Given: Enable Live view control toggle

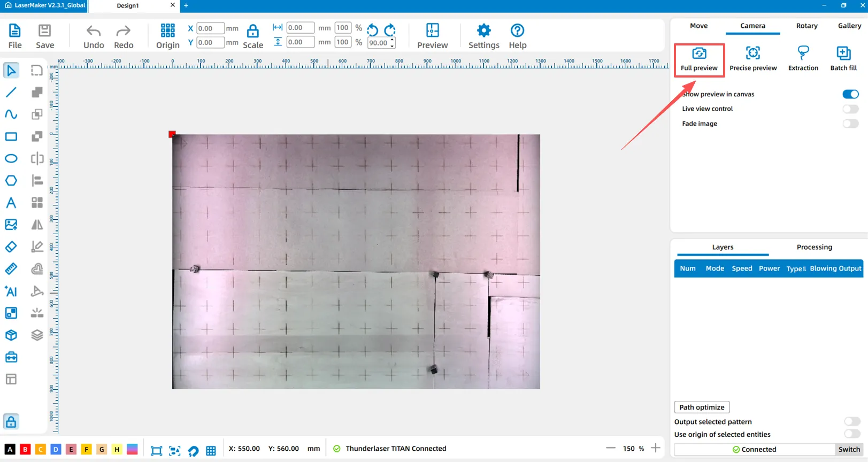Looking at the screenshot, I should 850,109.
